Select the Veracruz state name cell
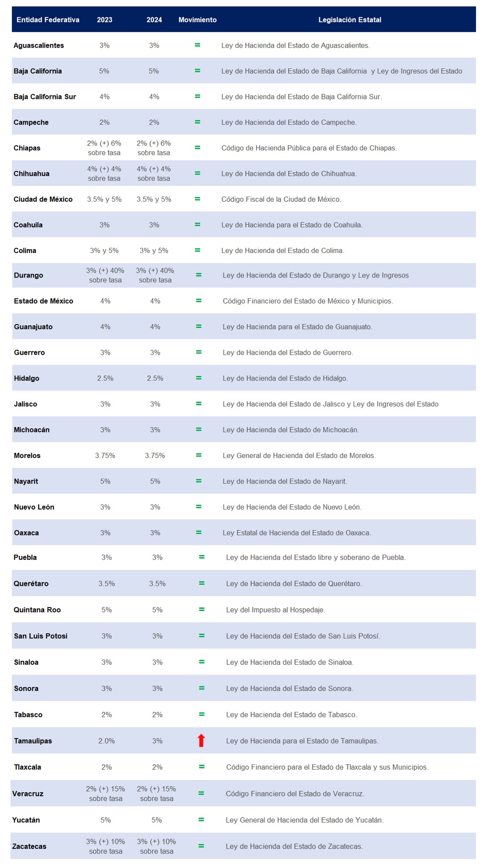Viewport: 489px width, 868px height. tap(28, 794)
